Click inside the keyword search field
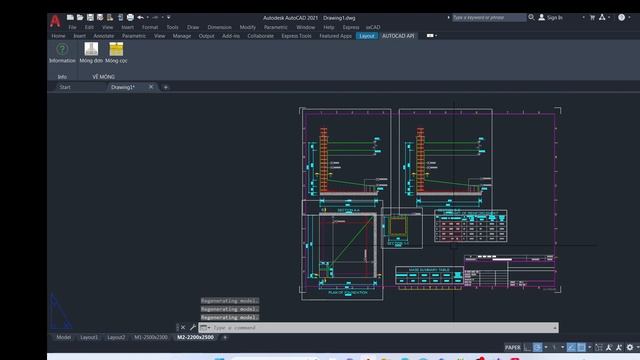640x360 pixels. click(489, 18)
